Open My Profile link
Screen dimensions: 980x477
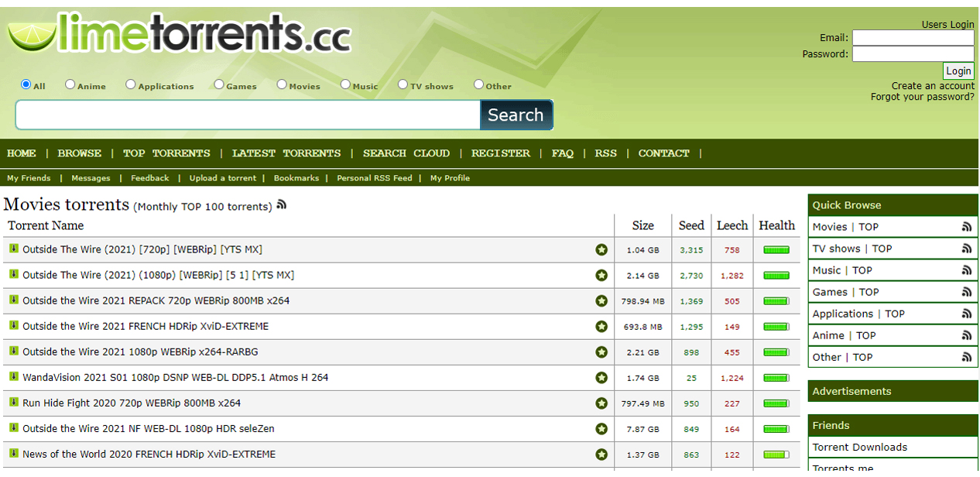[x=451, y=178]
